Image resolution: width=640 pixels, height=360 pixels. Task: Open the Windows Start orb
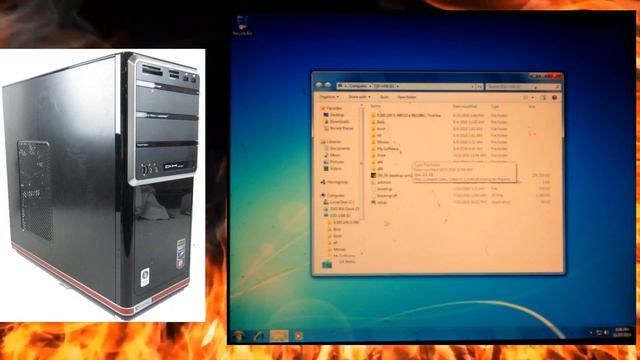pyautogui.click(x=240, y=336)
